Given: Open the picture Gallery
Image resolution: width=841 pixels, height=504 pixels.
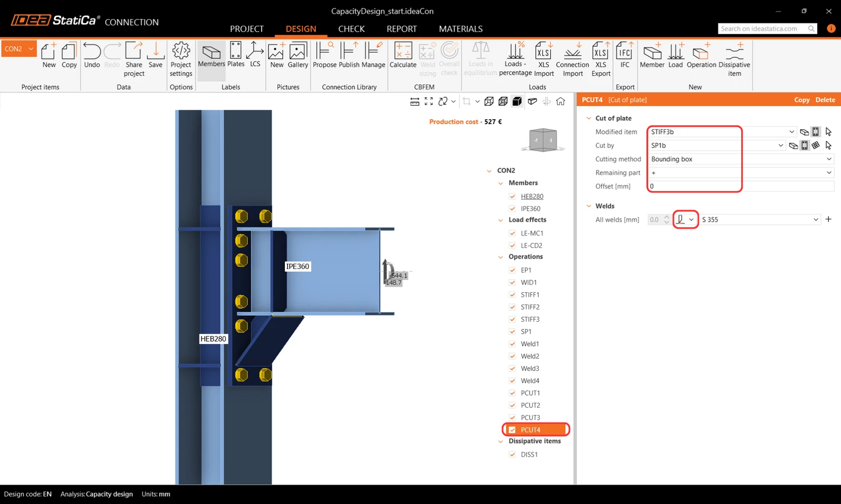Looking at the screenshot, I should pos(298,55).
